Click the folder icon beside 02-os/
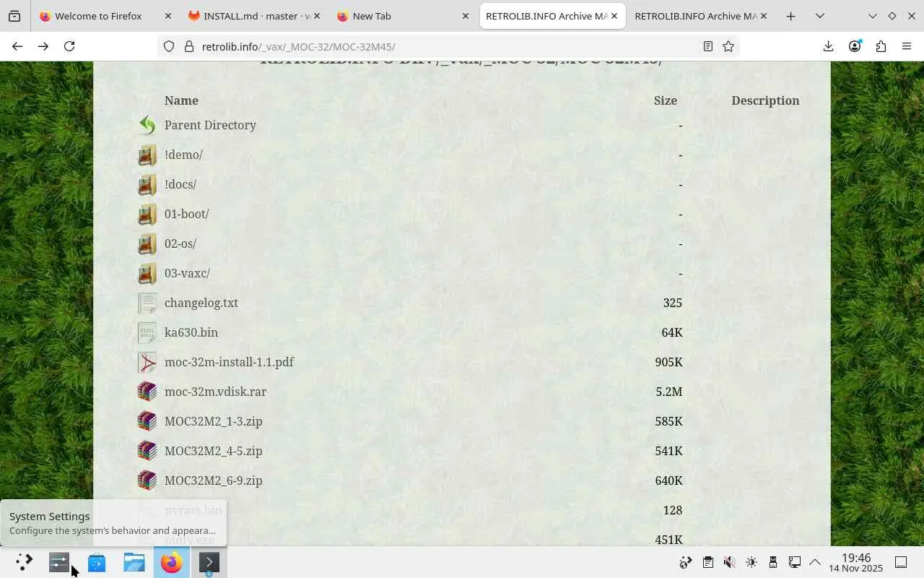924x578 pixels. click(x=147, y=243)
